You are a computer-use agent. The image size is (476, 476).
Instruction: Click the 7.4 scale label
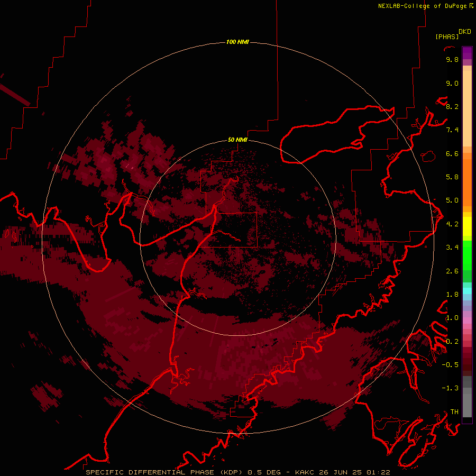452,130
